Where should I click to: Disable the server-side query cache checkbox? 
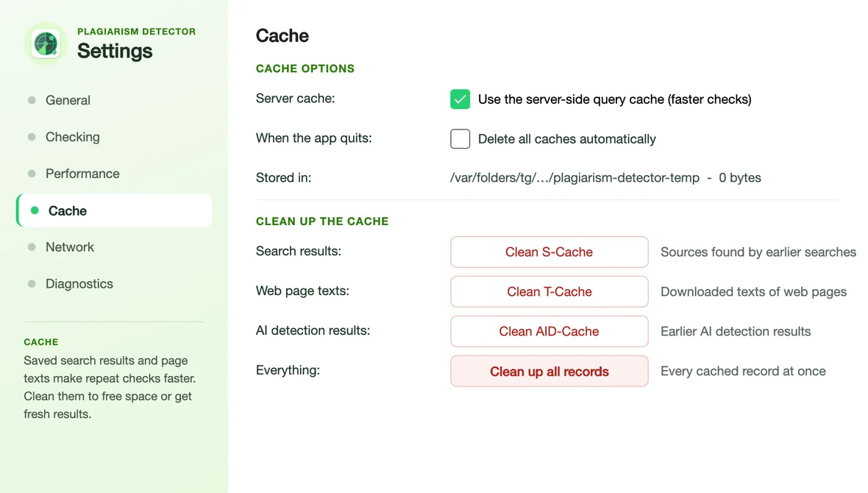point(460,99)
